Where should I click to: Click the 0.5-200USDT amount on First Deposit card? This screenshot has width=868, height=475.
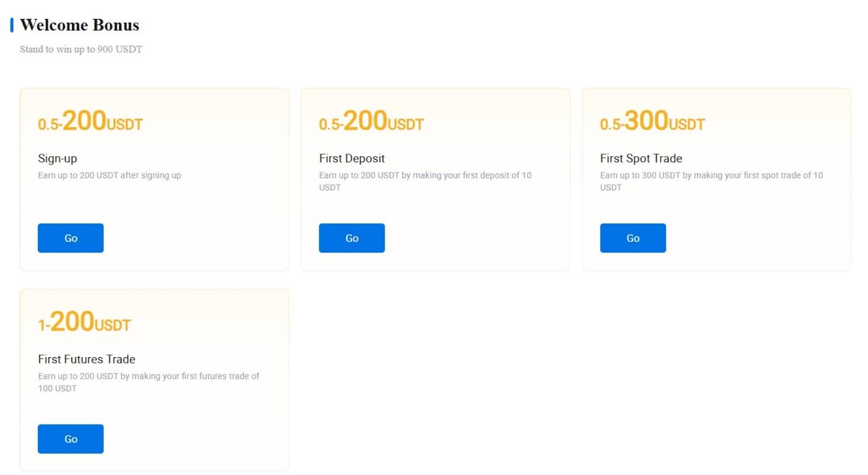pyautogui.click(x=371, y=121)
